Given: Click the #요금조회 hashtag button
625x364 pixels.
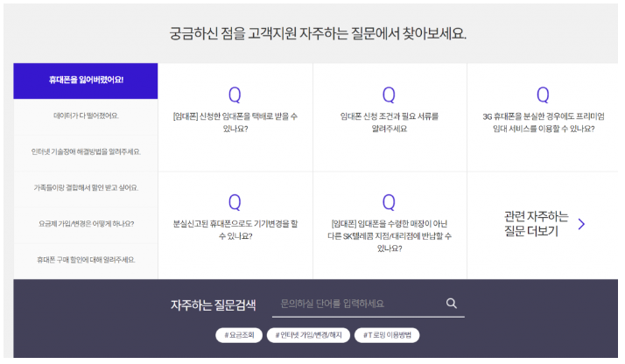Looking at the screenshot, I should 239,335.
